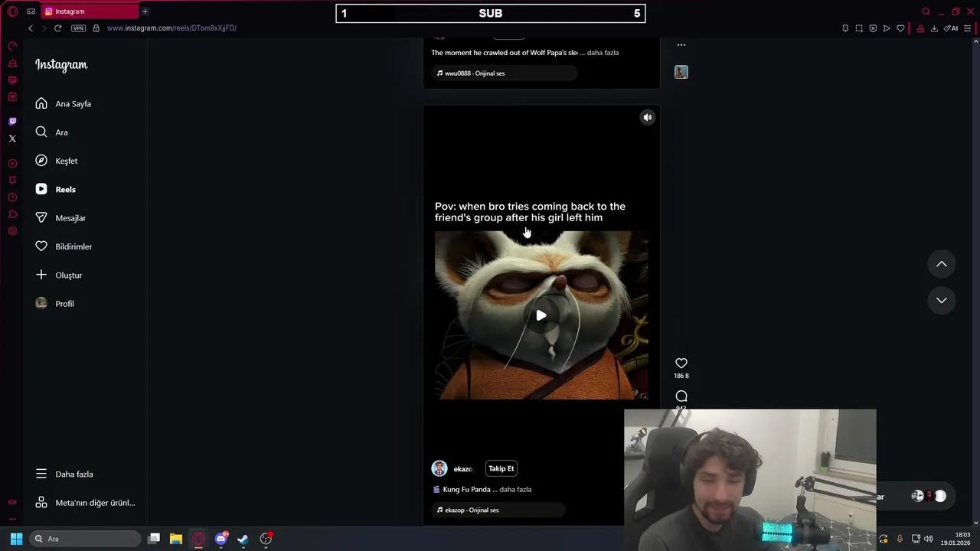Open Meta'nın diğer ürünleri link
This screenshot has width=980, height=551.
84,503
